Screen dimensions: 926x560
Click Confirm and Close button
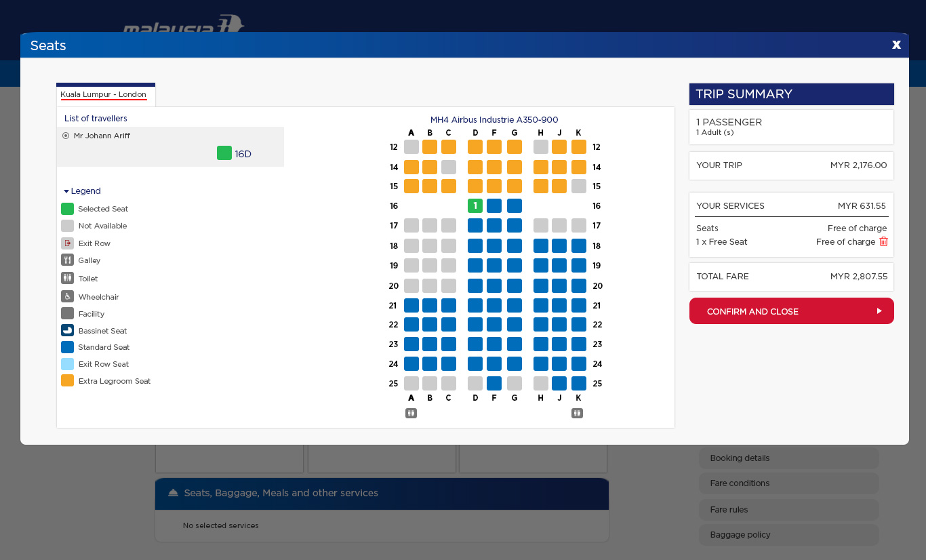[x=792, y=311]
